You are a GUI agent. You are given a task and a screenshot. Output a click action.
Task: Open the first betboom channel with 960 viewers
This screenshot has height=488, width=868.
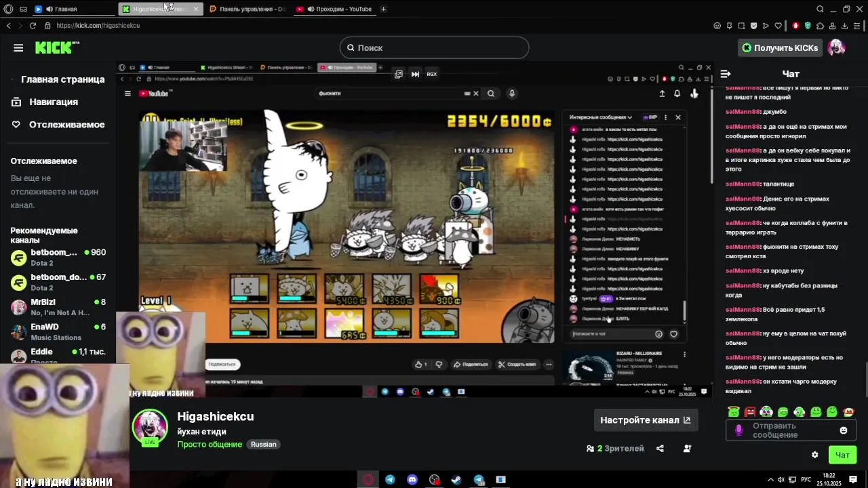[x=58, y=258]
